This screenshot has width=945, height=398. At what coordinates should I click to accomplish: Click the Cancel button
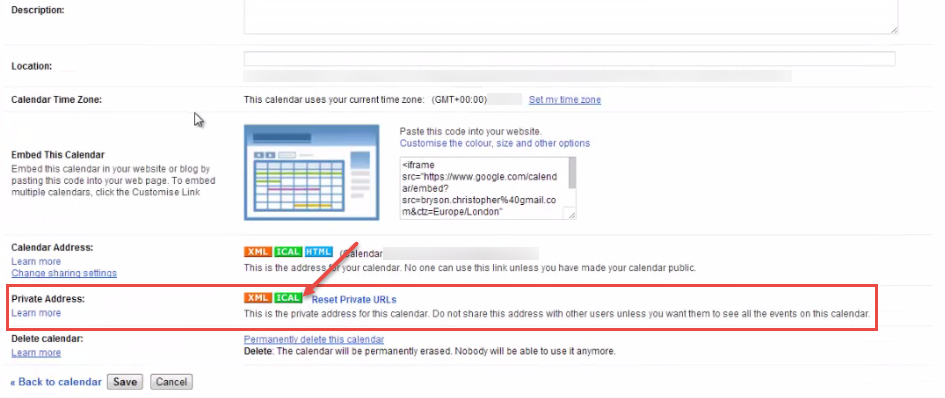pos(171,382)
